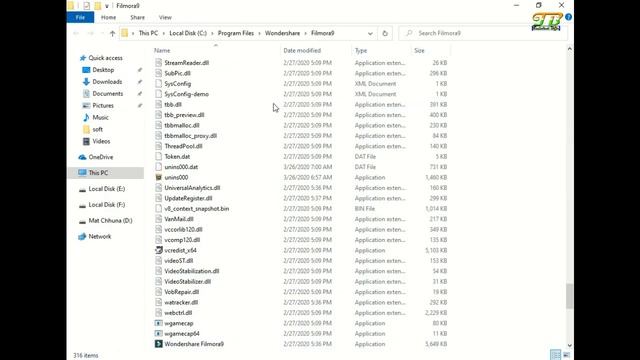Screen dimensions: 640x360
Task: Click file name tbbmalloc_proxy.dll
Action: click(191, 136)
